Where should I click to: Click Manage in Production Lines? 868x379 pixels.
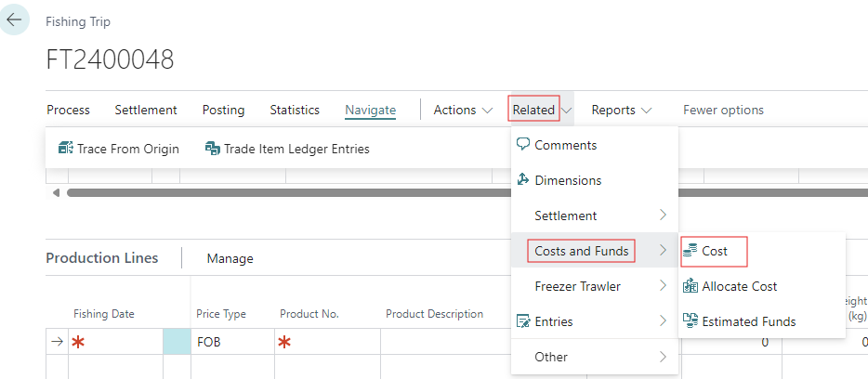coord(230,258)
